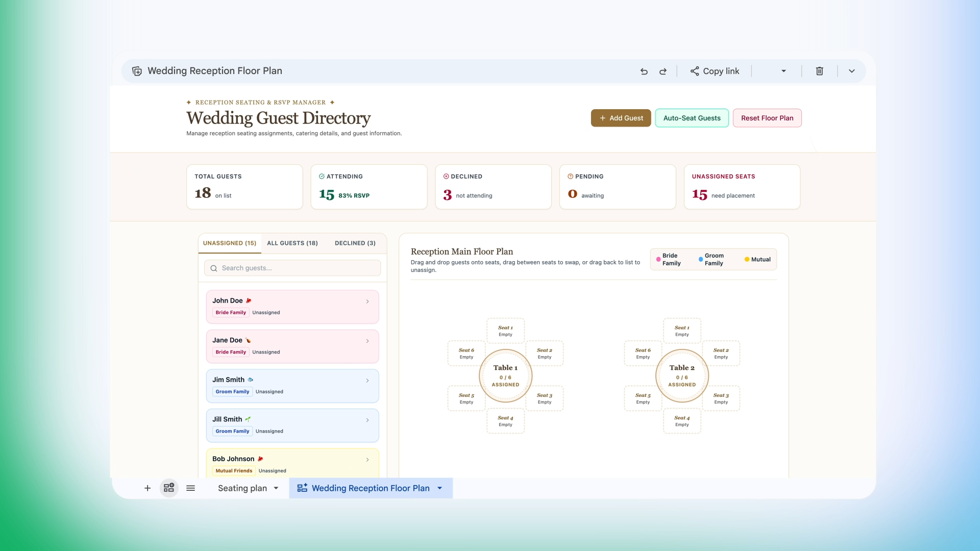
Task: Click the dashboard grid icon at bottom
Action: point(169,488)
